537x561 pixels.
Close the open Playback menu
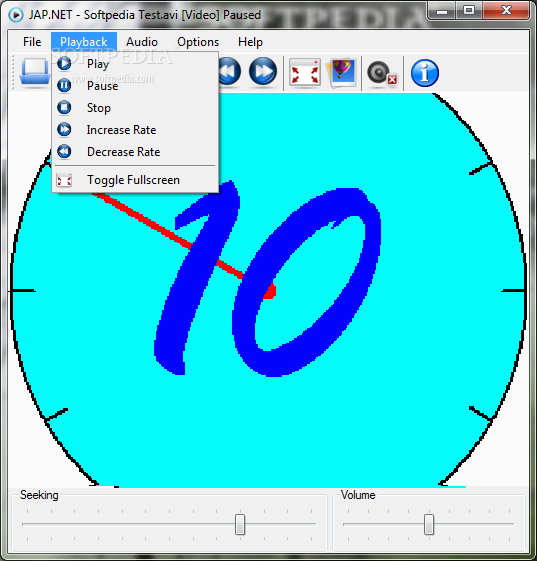[x=84, y=42]
